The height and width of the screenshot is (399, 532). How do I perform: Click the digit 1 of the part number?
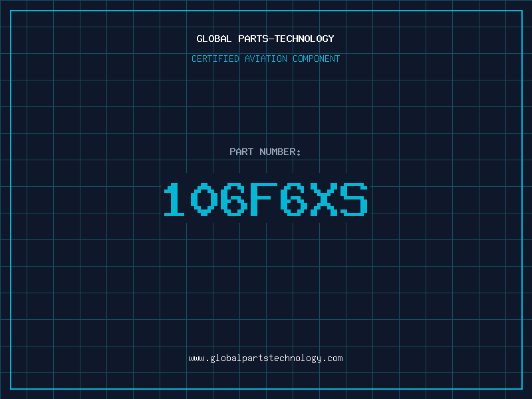pyautogui.click(x=174, y=199)
